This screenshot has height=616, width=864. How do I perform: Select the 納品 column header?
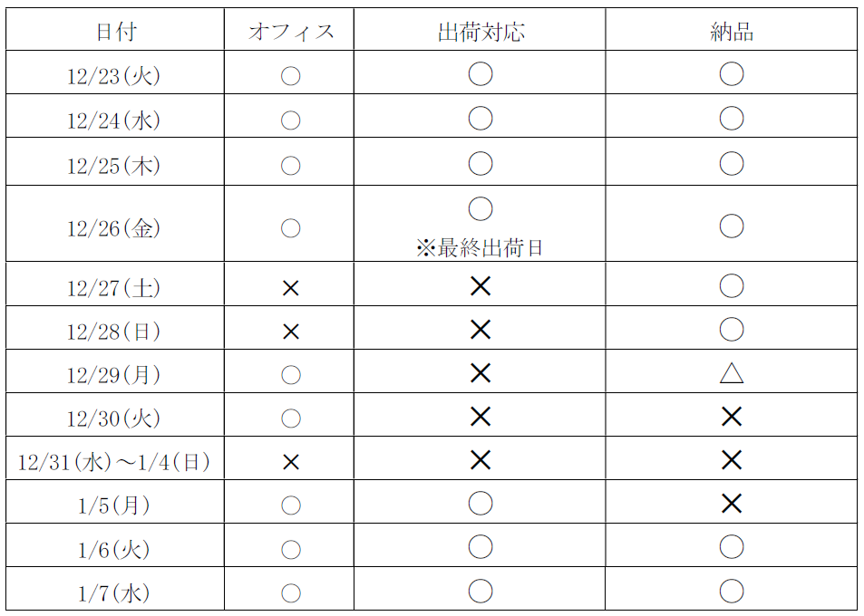[731, 33]
